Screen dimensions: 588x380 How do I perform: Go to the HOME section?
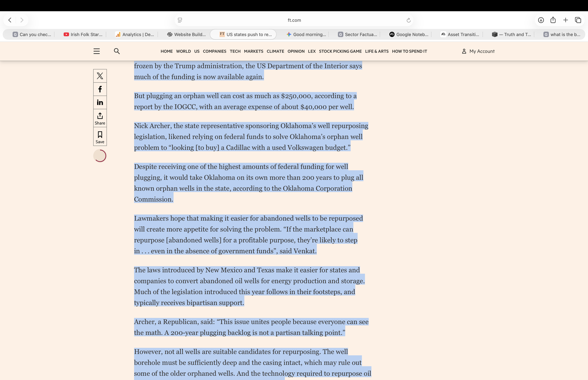tap(167, 51)
